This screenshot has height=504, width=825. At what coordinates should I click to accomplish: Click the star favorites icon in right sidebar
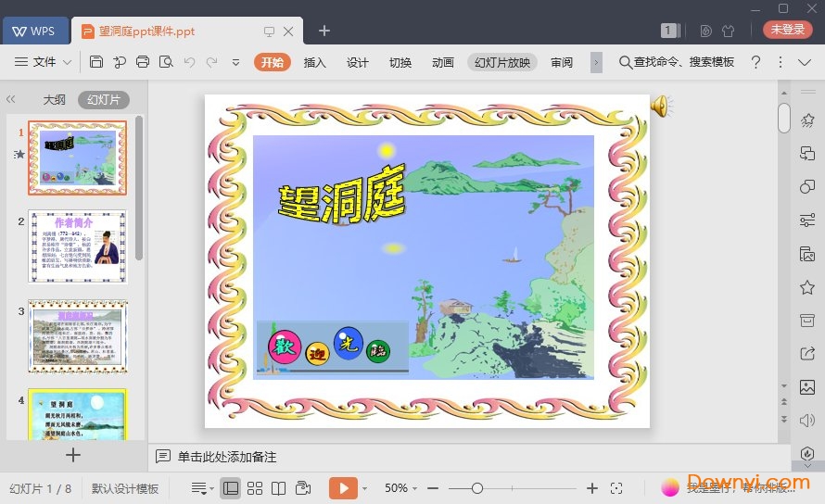point(807,287)
